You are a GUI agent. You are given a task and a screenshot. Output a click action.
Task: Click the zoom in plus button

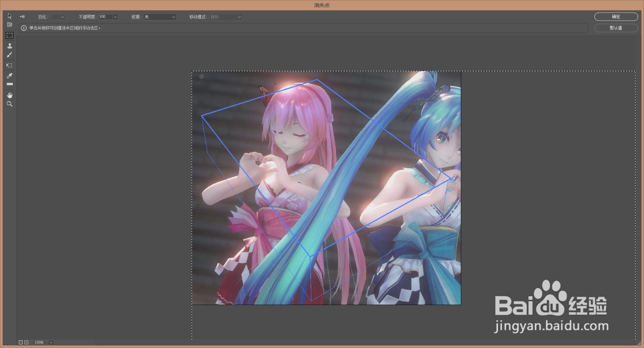[x=26, y=342]
